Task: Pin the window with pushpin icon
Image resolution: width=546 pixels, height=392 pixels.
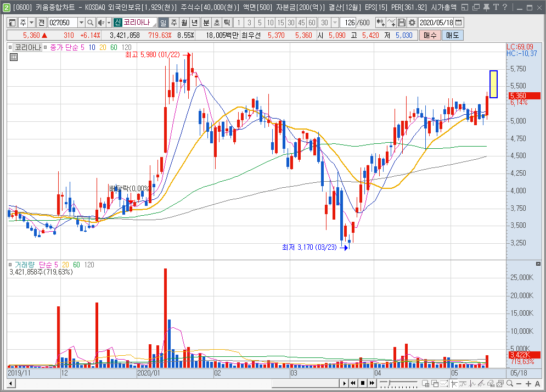Action: pos(486,7)
